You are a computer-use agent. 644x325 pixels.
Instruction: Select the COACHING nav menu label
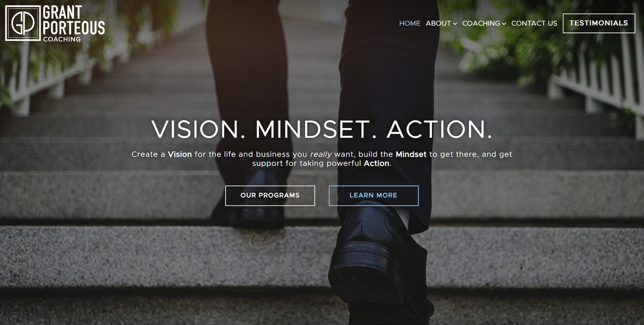click(481, 23)
